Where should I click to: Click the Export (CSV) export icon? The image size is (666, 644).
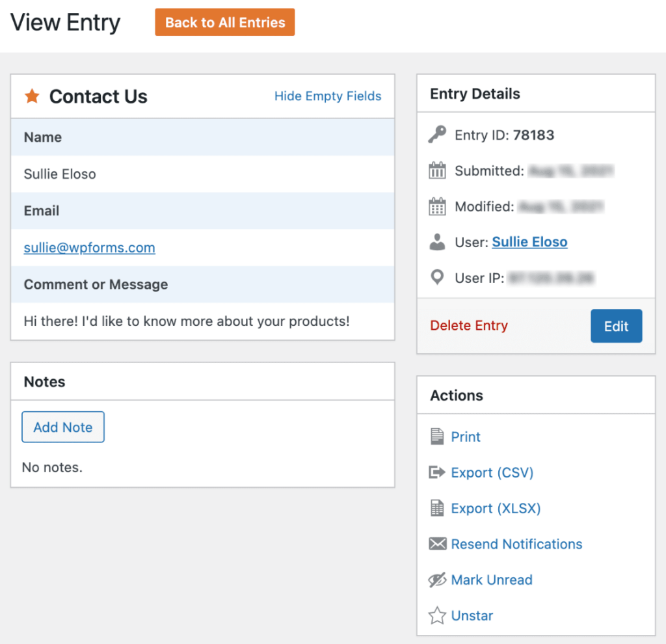pos(438,472)
